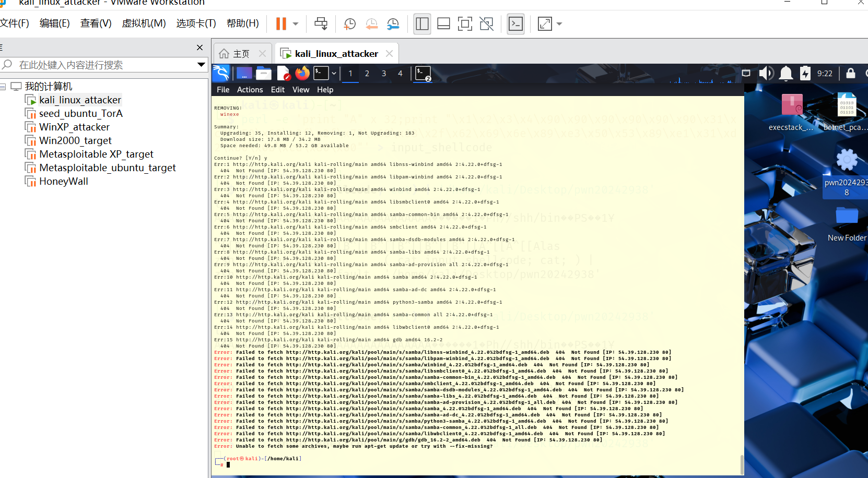Open the 编辑(E) menu
Viewport: 868px width, 478px height.
55,23
